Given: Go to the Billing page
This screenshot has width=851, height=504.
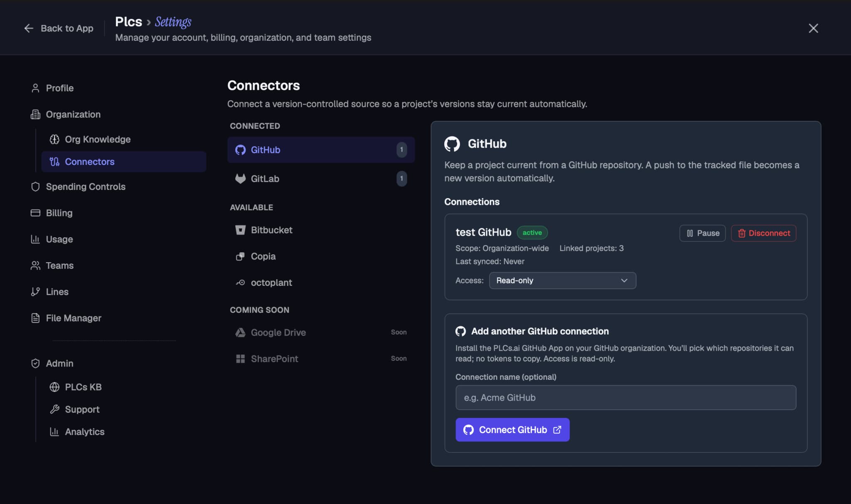Looking at the screenshot, I should click(x=59, y=213).
